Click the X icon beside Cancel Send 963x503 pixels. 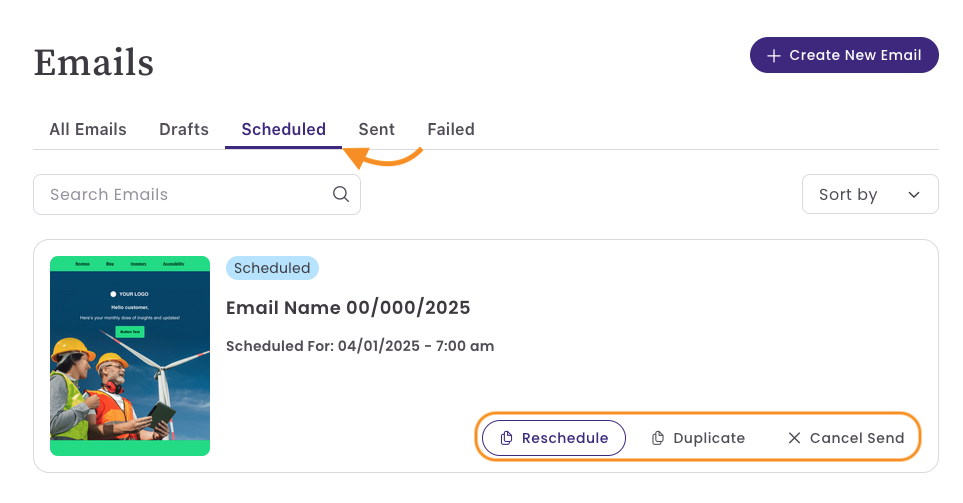(x=794, y=438)
